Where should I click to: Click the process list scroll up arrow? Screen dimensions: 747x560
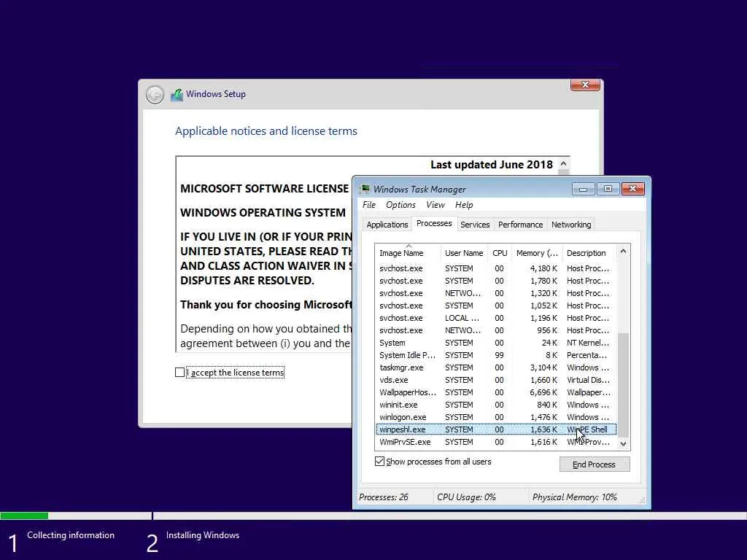tap(623, 251)
